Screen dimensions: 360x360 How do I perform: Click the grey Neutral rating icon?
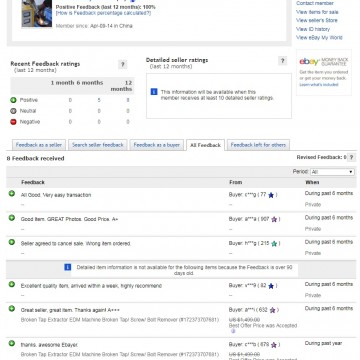[13, 111]
